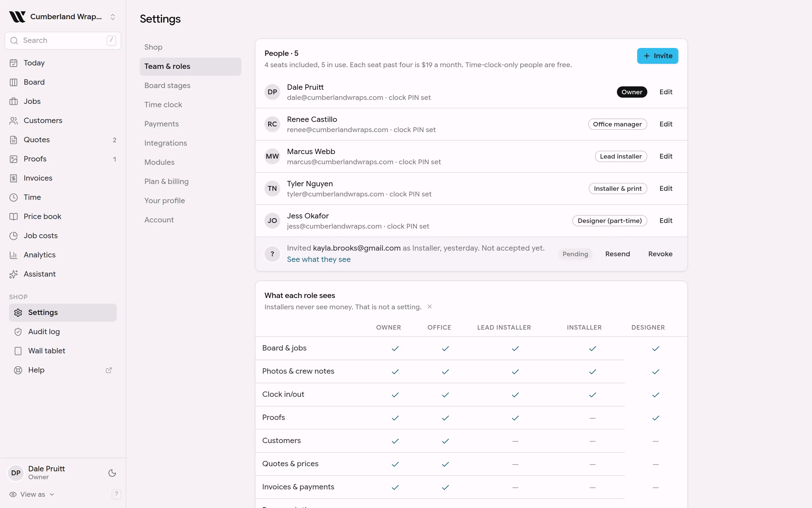
Task: Open the Proofs image icon
Action: [x=14, y=159]
